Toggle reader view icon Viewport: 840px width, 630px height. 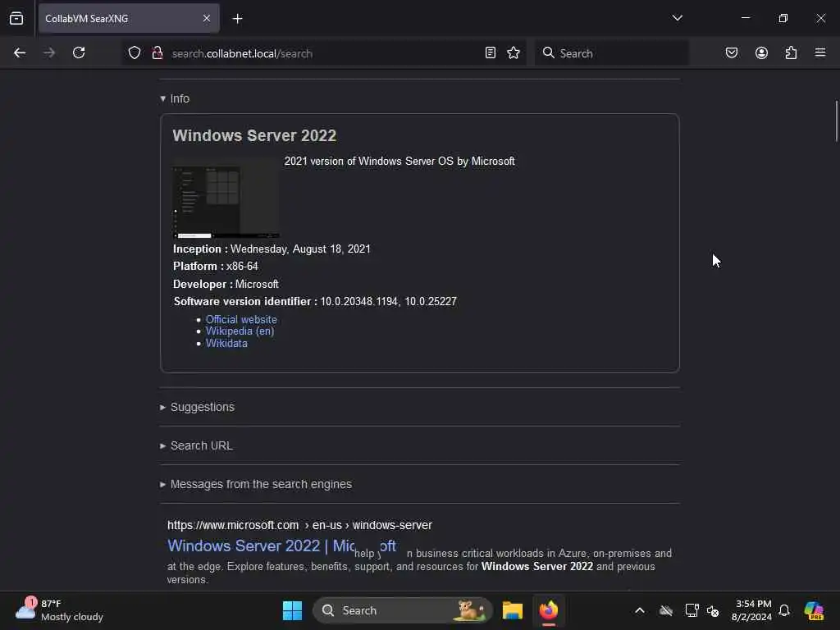(491, 52)
